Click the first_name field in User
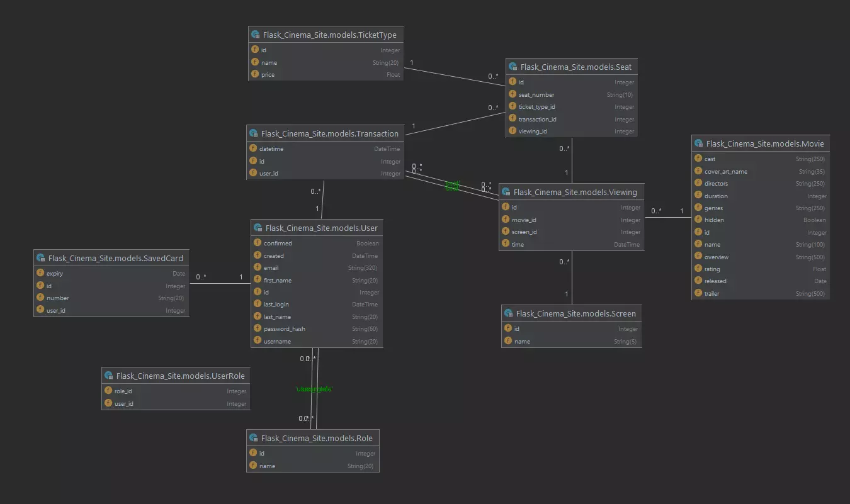Image resolution: width=850 pixels, height=504 pixels. (x=317, y=280)
